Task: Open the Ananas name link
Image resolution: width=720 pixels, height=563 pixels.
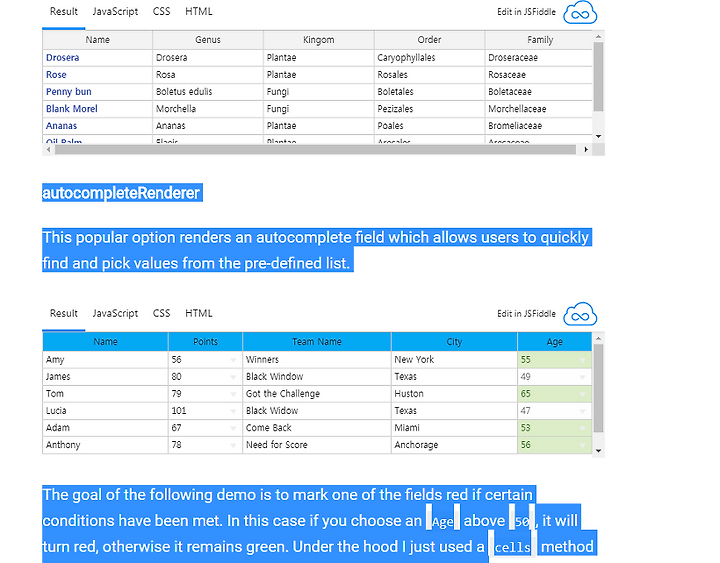Action: 62,126
